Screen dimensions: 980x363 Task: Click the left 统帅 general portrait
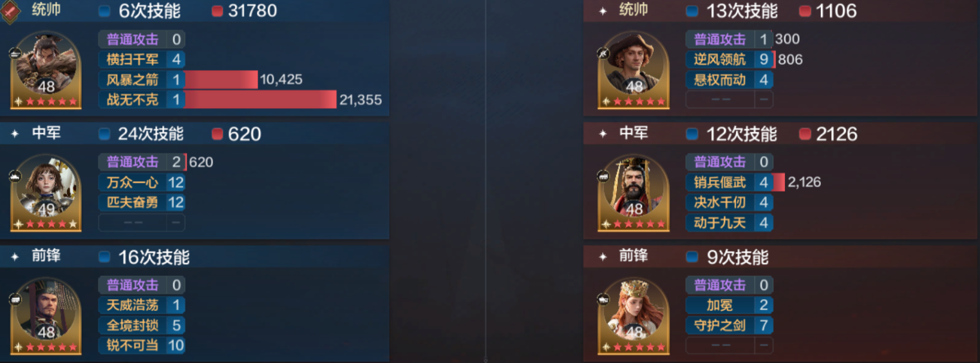click(x=46, y=70)
